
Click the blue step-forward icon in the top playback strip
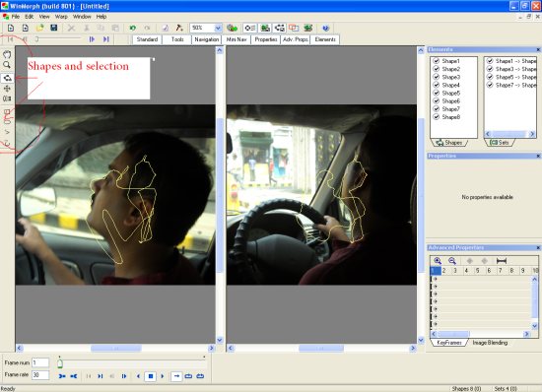(x=92, y=39)
